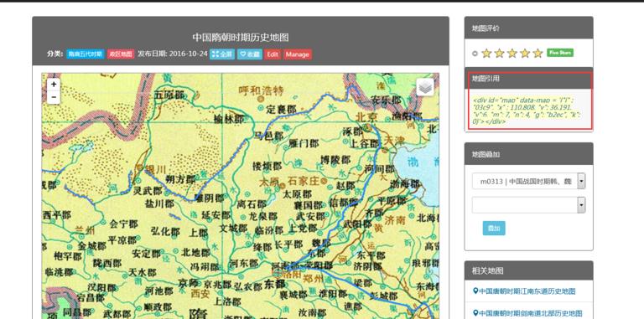Click the red Edit button
Screen dimensions: 644x319
click(x=273, y=54)
